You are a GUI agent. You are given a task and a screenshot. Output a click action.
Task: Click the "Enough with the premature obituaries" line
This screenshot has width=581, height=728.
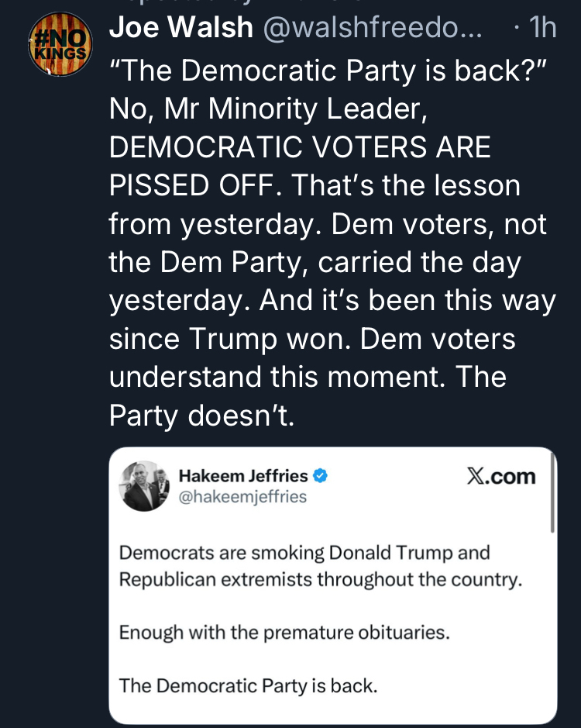coord(284,632)
